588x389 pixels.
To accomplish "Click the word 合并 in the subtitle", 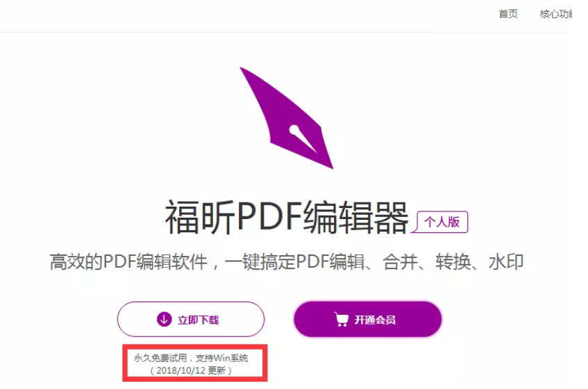I will tap(400, 261).
